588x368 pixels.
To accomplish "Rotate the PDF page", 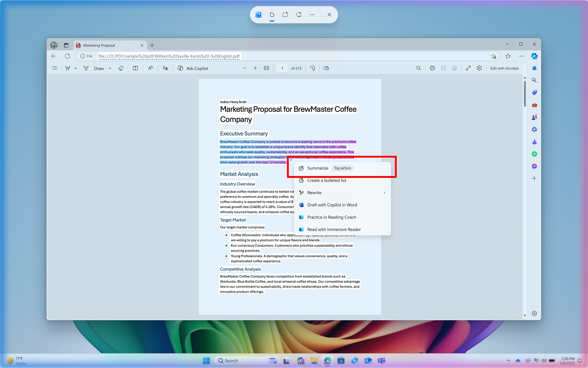I will [x=312, y=68].
